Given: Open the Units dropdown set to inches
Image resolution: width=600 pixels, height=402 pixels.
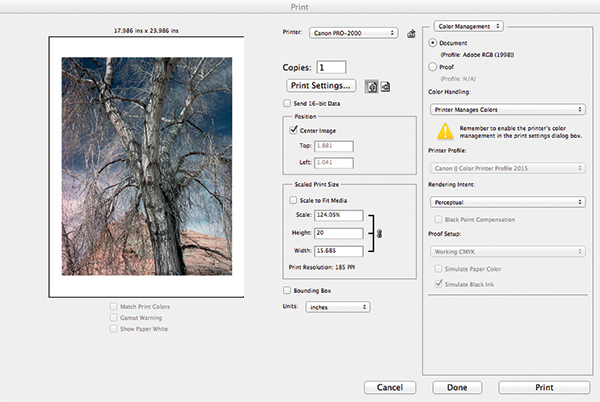Looking at the screenshot, I should point(338,307).
